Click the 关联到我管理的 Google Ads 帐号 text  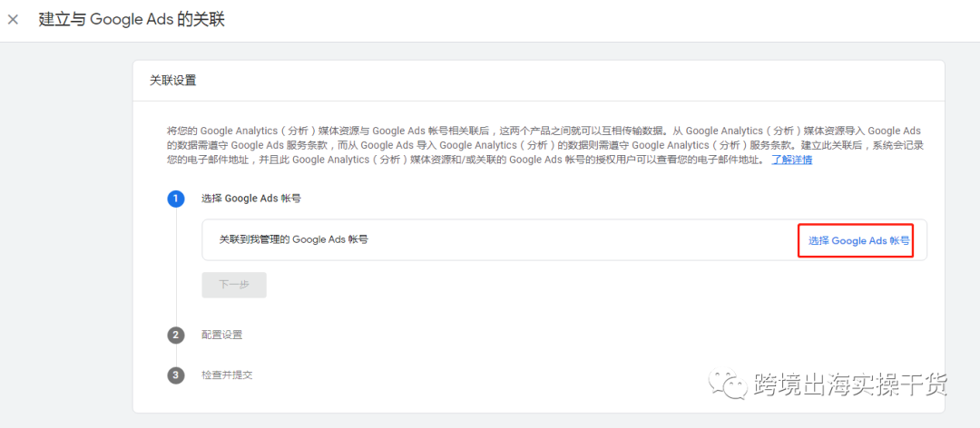click(x=294, y=238)
